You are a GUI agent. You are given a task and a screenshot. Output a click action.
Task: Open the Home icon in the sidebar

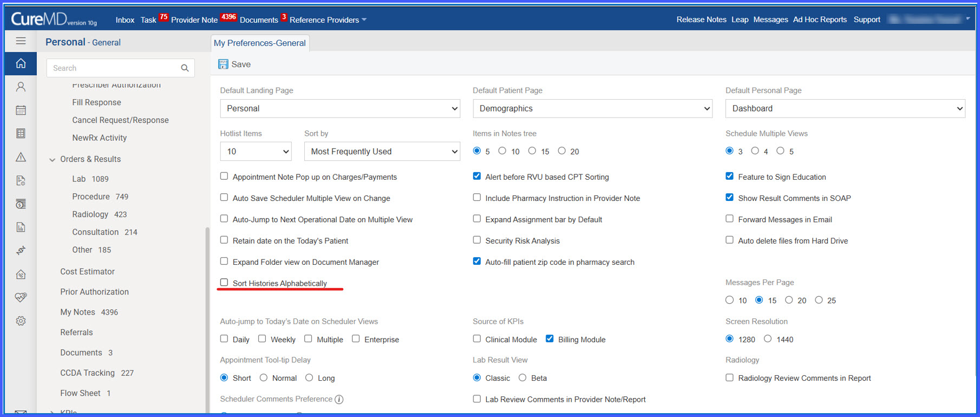click(21, 63)
